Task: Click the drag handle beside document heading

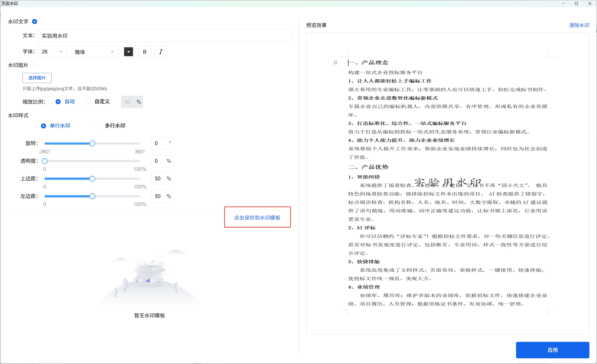Action: tap(335, 63)
